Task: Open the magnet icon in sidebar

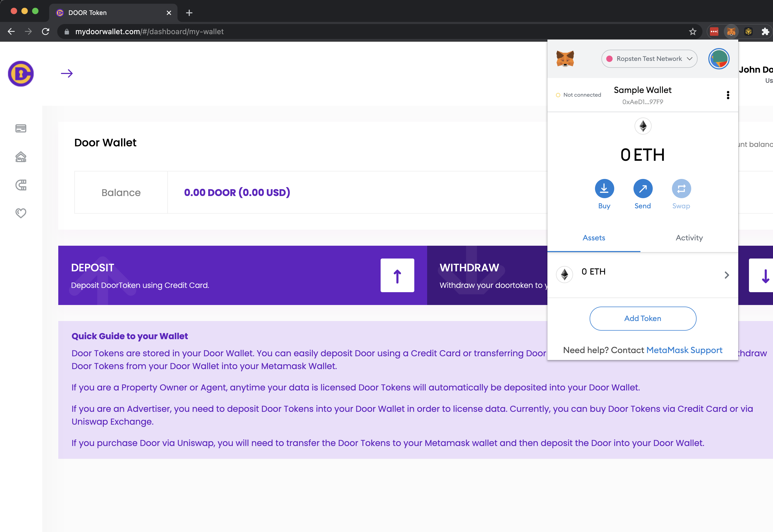Action: (x=21, y=185)
